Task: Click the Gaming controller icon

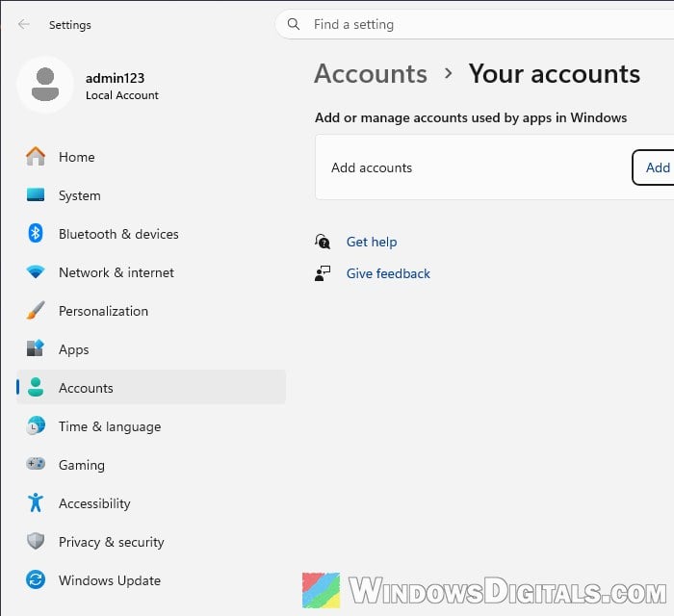Action: (36, 464)
